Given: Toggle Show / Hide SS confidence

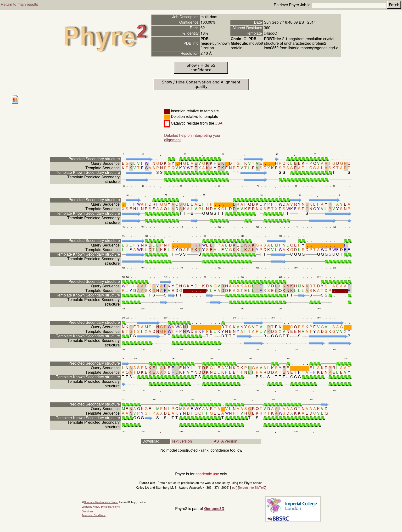Looking at the screenshot, I should [x=201, y=68].
